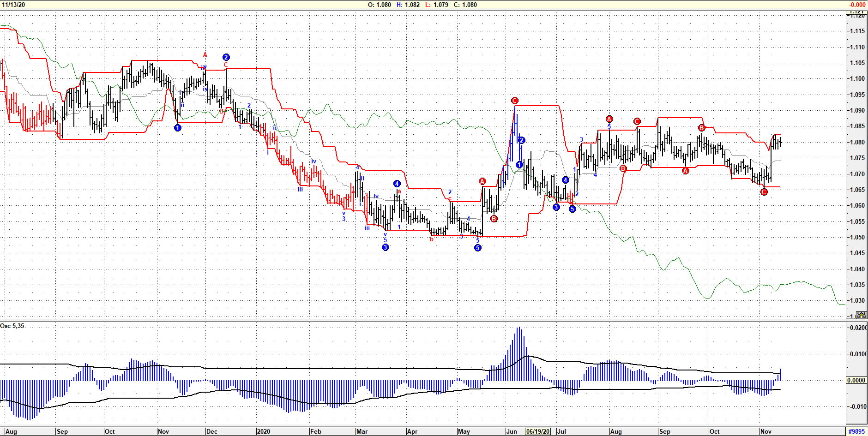Select blue circled 3 wave label below March low
Image resolution: width=868 pixels, height=436 pixels.
pyautogui.click(x=386, y=247)
